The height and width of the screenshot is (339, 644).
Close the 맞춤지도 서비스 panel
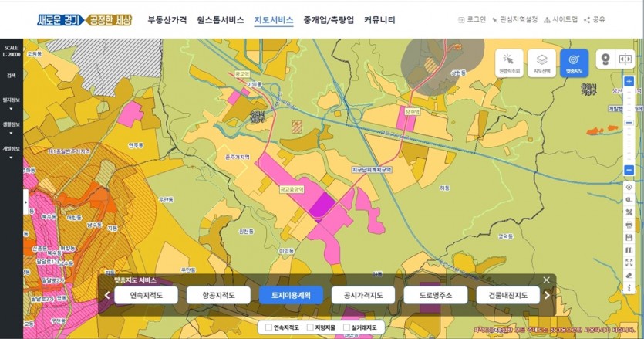pos(546,280)
